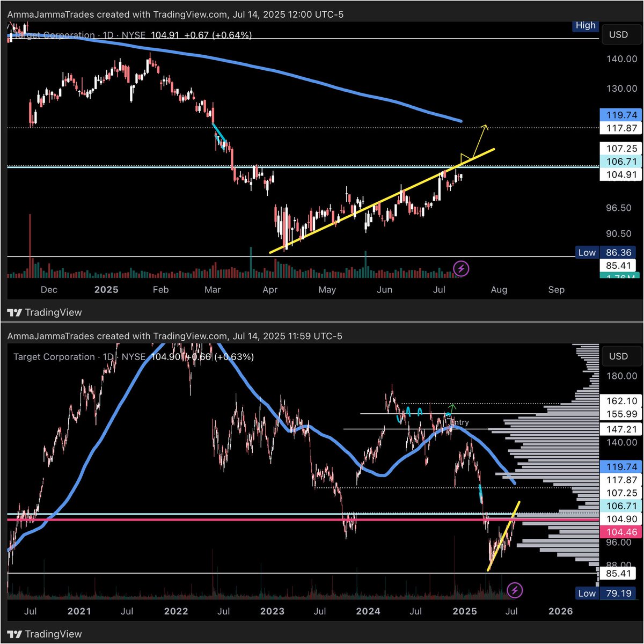Click the 180.00 price axis value

click(x=621, y=376)
